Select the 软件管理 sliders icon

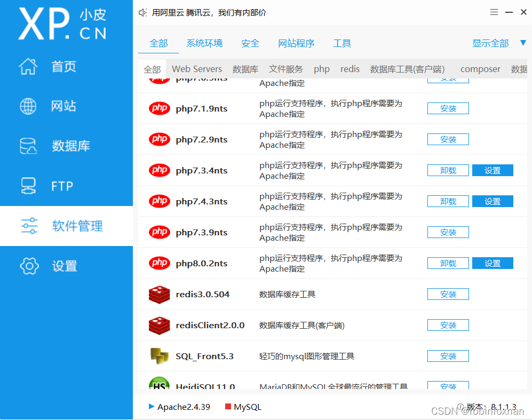[29, 226]
